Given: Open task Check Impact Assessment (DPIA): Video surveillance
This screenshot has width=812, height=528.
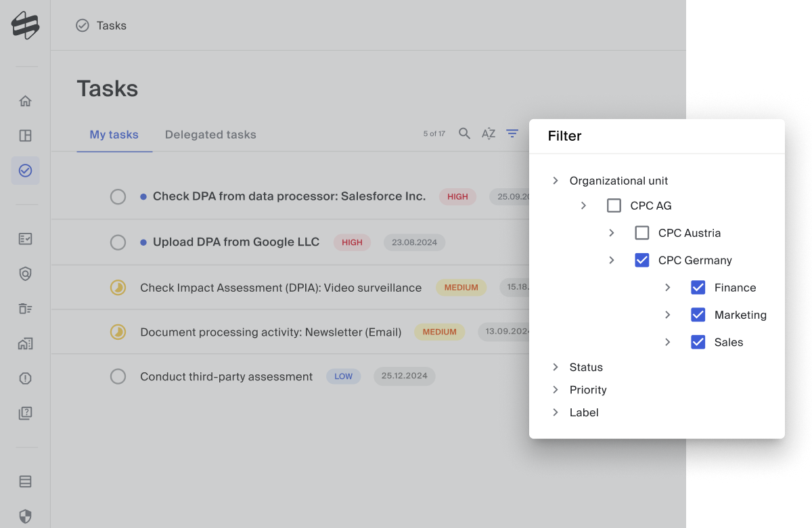Looking at the screenshot, I should 281,288.
